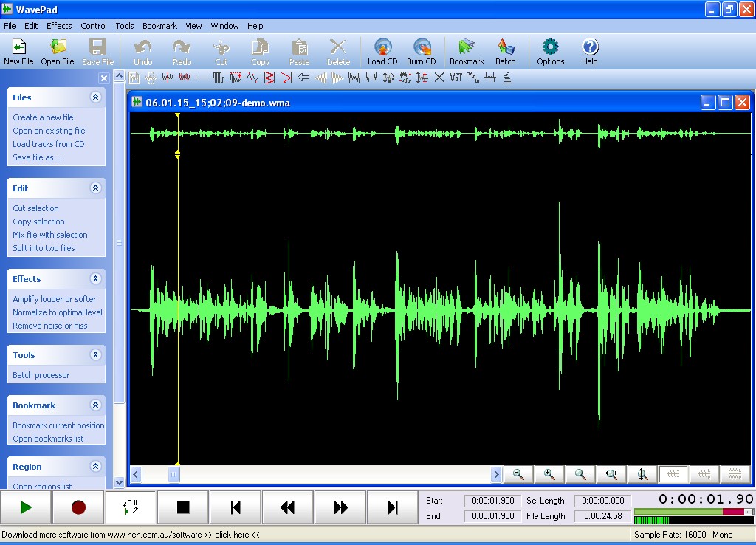Screen dimensions: 756x545
Task: Click the Burn CD icon
Action: [422, 51]
